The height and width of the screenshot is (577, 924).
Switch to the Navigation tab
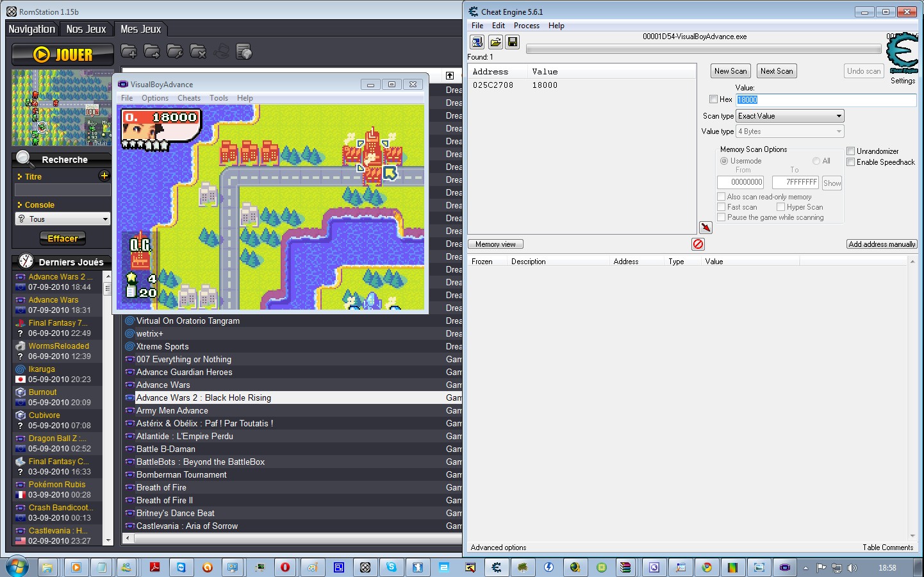click(32, 29)
